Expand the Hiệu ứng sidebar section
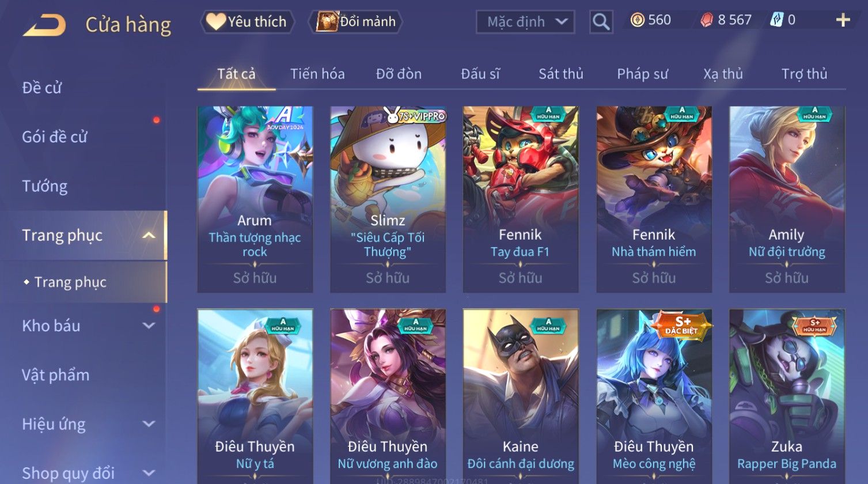Screen dimensions: 868x484 [149, 424]
